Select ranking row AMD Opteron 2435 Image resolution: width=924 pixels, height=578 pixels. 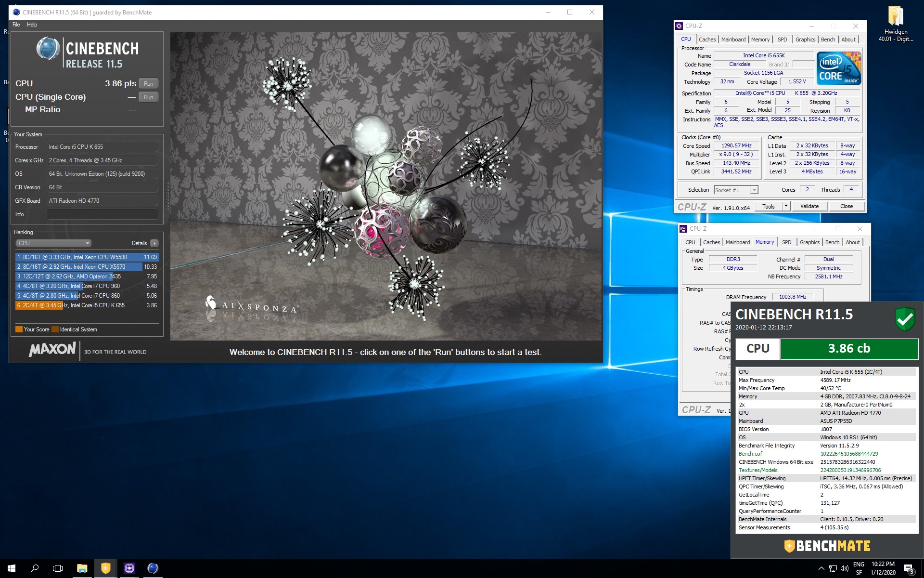coord(87,276)
